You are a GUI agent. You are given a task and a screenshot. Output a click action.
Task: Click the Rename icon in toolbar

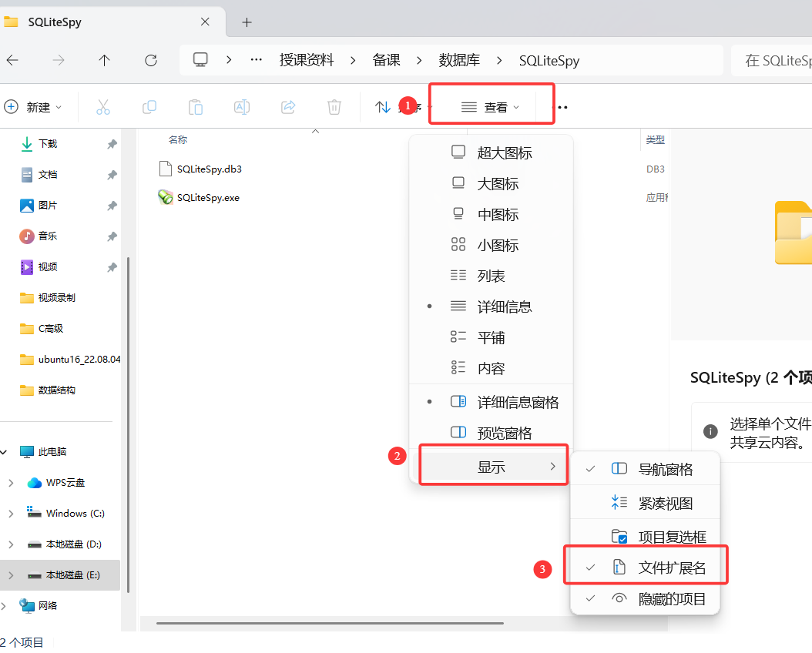click(x=242, y=107)
